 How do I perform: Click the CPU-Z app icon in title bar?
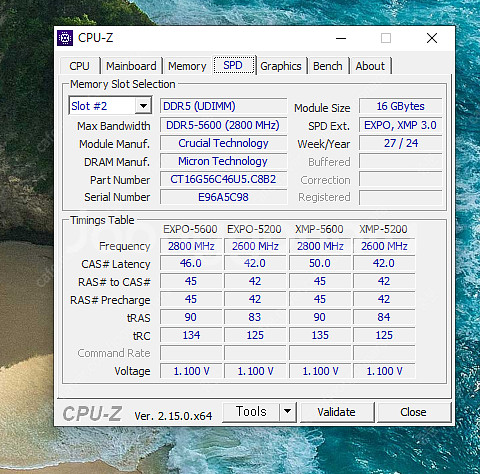pyautogui.click(x=65, y=38)
